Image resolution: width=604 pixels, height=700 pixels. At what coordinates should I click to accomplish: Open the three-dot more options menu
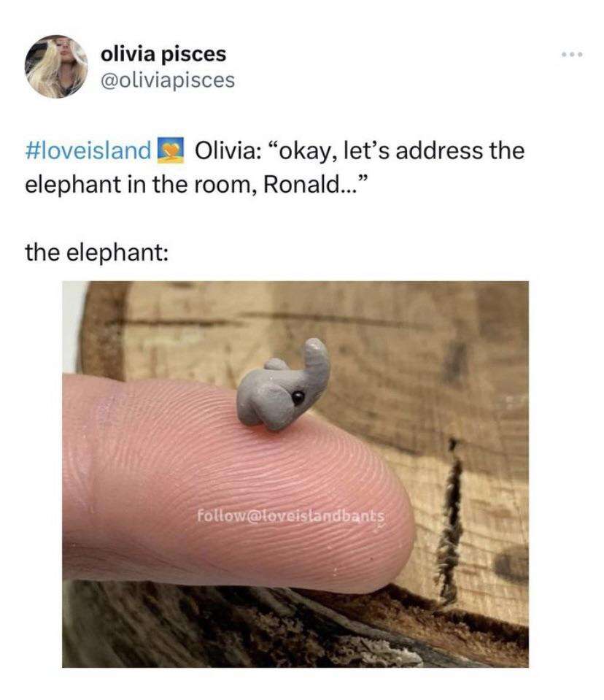572,55
